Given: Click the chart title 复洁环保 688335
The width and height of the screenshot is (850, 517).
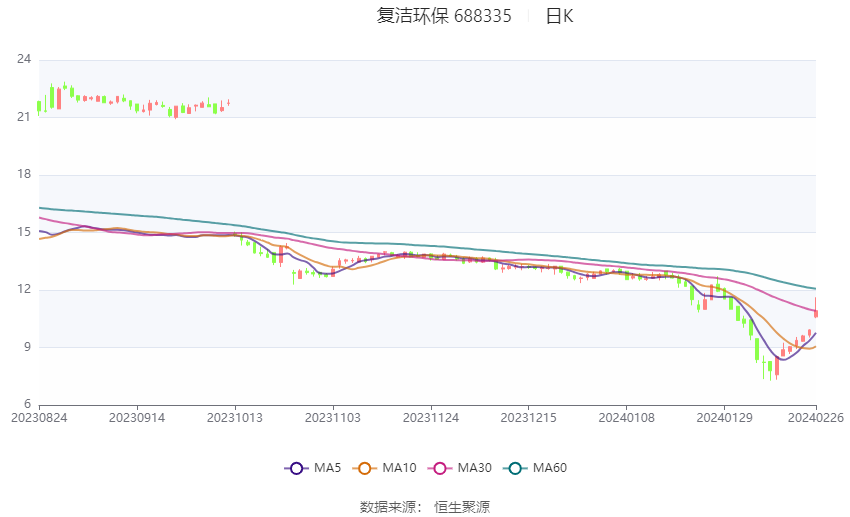Looking at the screenshot, I should pos(444,16).
